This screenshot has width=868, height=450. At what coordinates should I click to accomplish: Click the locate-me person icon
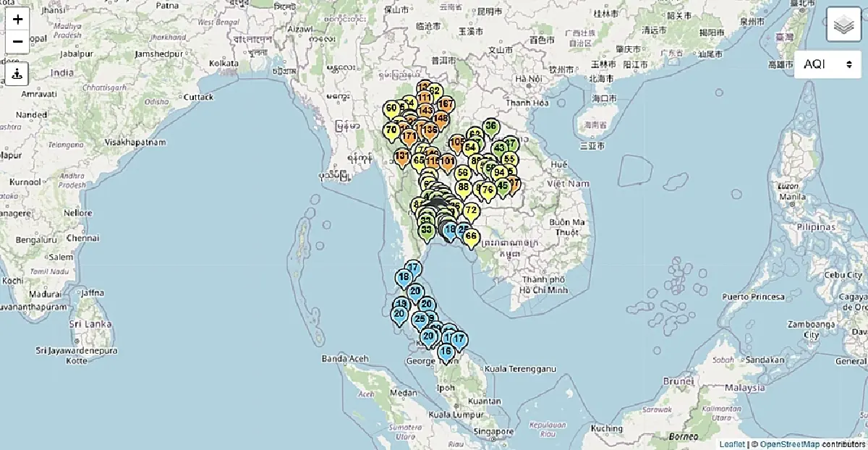pos(17,72)
